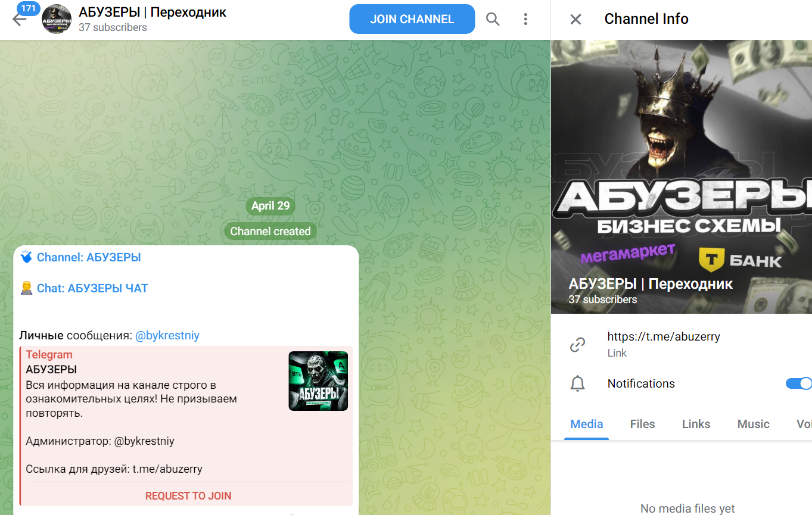Click the Администратор: @bykrestniy preview line
The height and width of the screenshot is (515, 812).
click(100, 441)
